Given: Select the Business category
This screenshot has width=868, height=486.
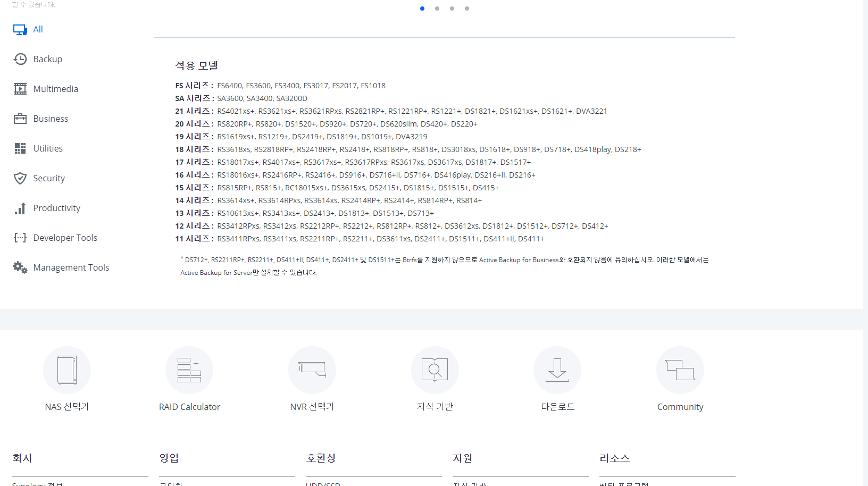Looking at the screenshot, I should click(51, 119).
